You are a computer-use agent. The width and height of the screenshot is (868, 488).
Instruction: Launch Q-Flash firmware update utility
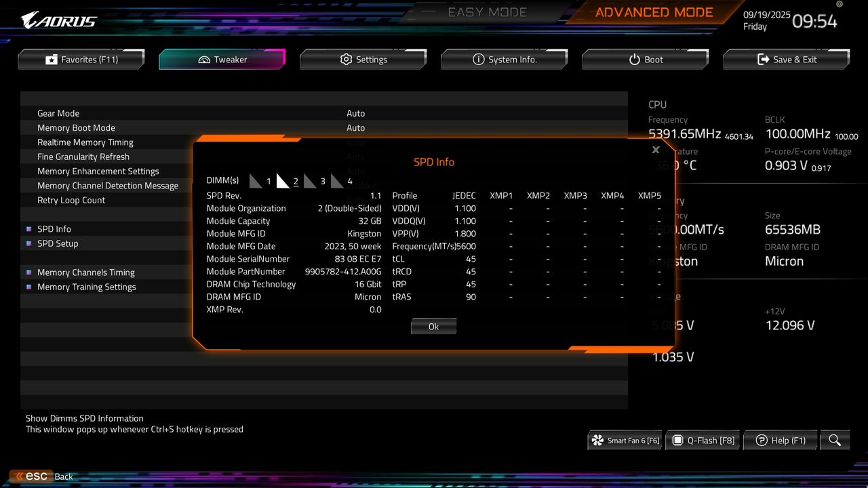point(703,440)
